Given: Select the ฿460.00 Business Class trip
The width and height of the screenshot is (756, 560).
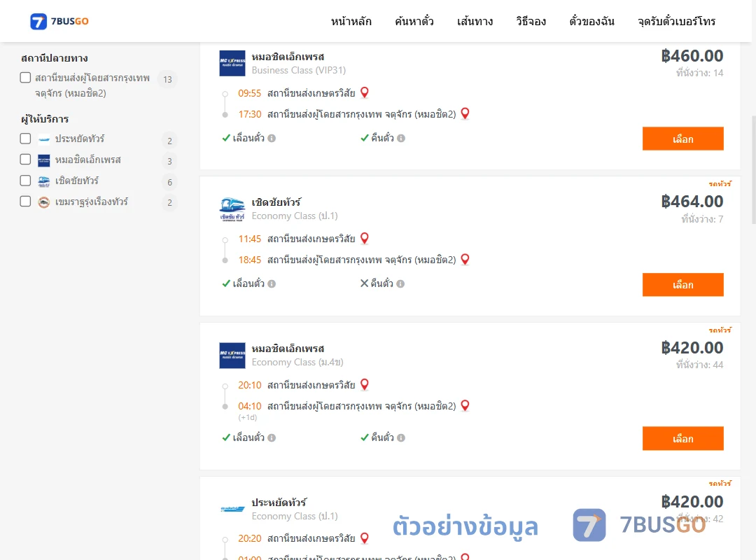Looking at the screenshot, I should click(682, 139).
